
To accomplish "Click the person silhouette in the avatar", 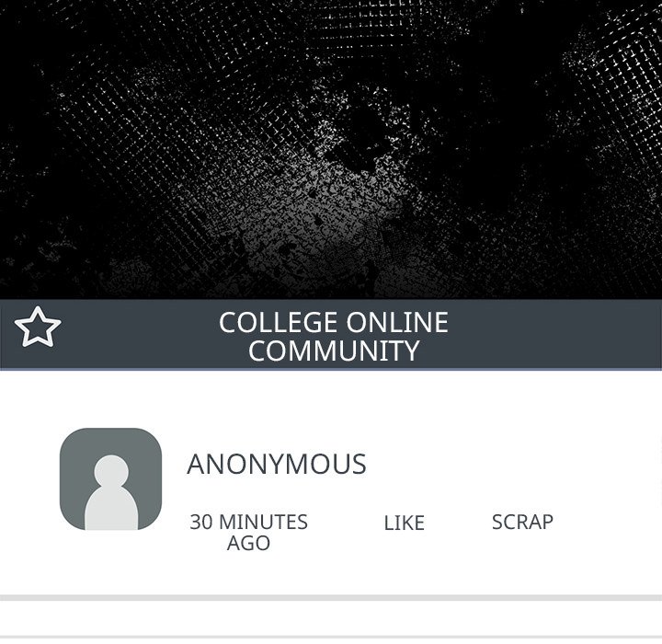I will pyautogui.click(x=111, y=492).
